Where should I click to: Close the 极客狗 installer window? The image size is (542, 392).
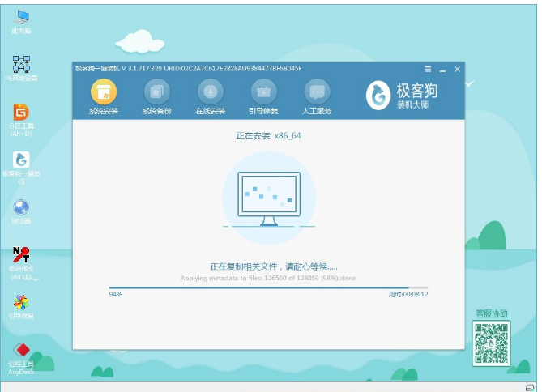tap(457, 69)
